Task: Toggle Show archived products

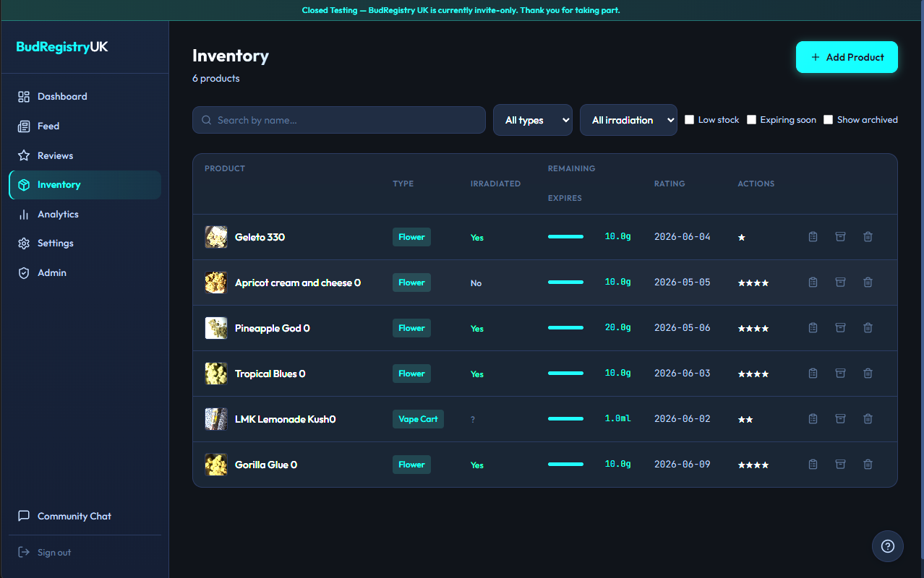Action: point(829,119)
